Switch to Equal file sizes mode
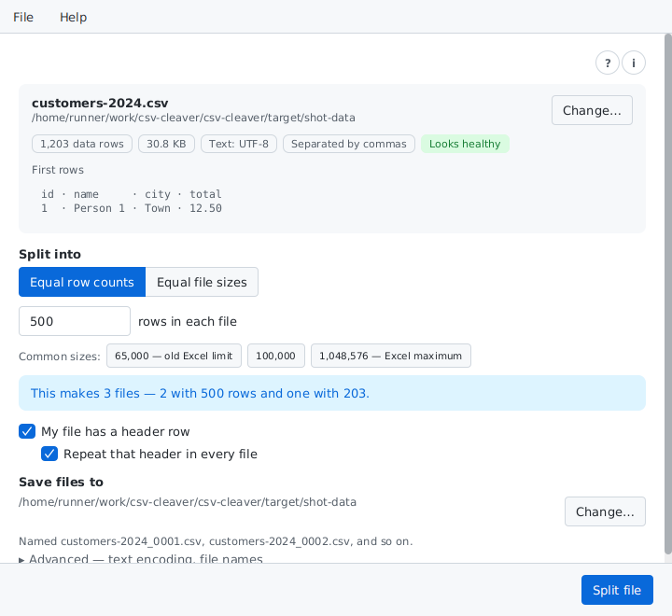Screen dimensions: 672x616 click(x=202, y=282)
